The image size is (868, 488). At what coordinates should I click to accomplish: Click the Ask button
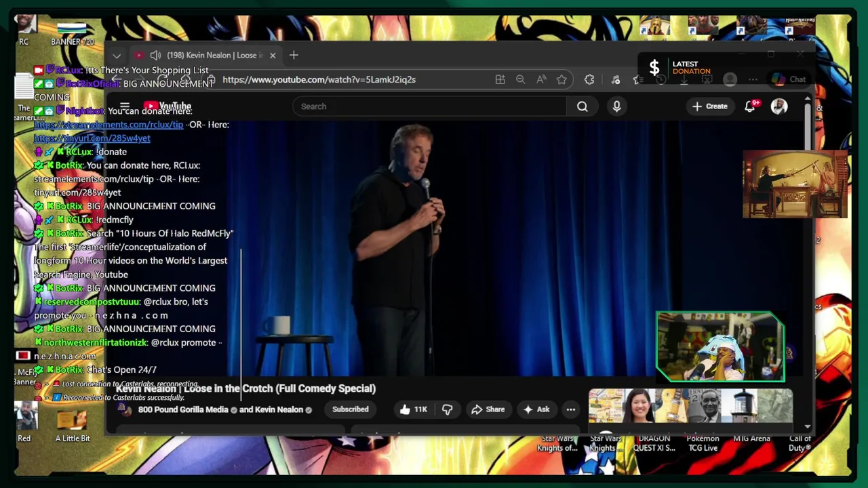(536, 409)
